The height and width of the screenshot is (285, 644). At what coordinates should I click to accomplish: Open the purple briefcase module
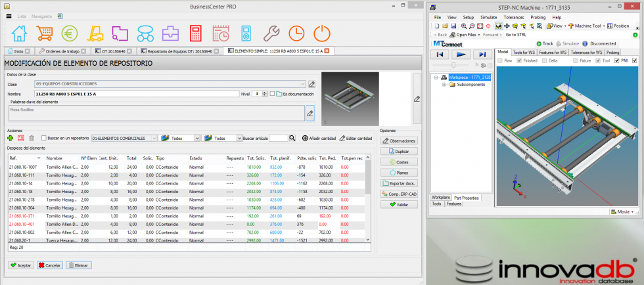pyautogui.click(x=170, y=33)
